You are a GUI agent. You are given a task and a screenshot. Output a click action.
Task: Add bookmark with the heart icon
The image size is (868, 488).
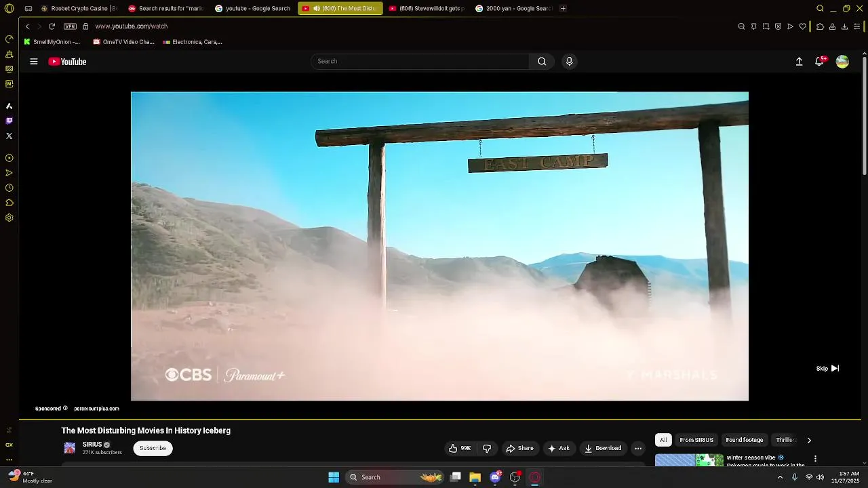(803, 26)
